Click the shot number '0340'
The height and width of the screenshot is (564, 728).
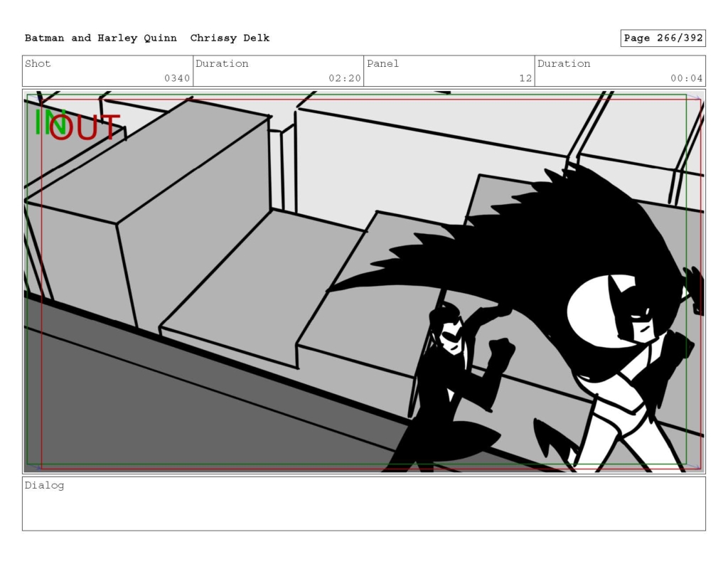177,78
